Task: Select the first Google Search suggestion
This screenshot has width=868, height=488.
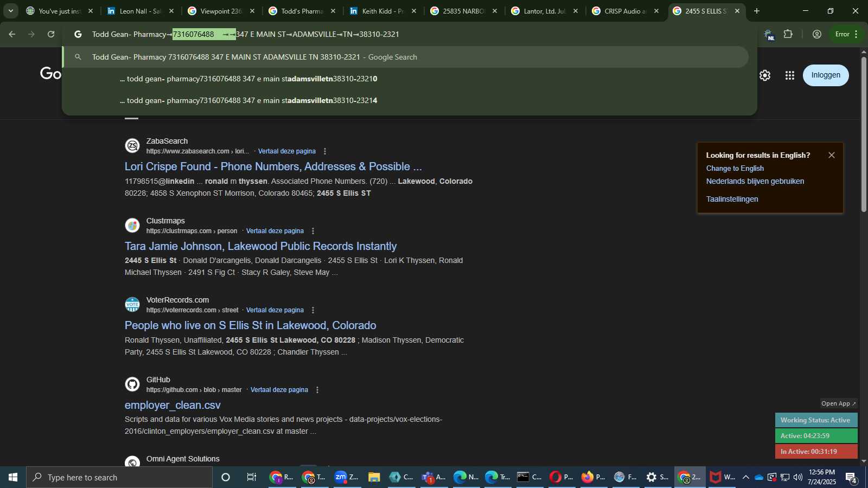Action: pos(405,57)
